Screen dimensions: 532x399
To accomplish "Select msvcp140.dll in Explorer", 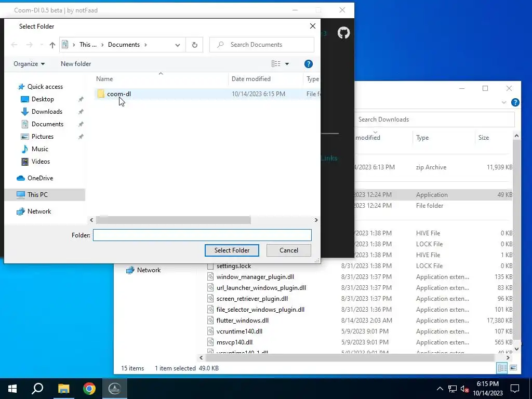I will pos(234,342).
